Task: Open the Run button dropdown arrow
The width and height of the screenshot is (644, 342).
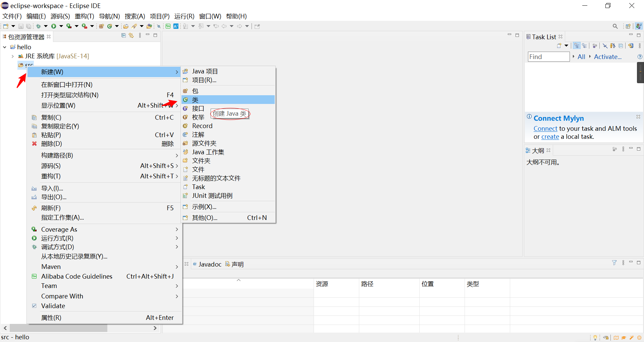Action: pos(61,26)
